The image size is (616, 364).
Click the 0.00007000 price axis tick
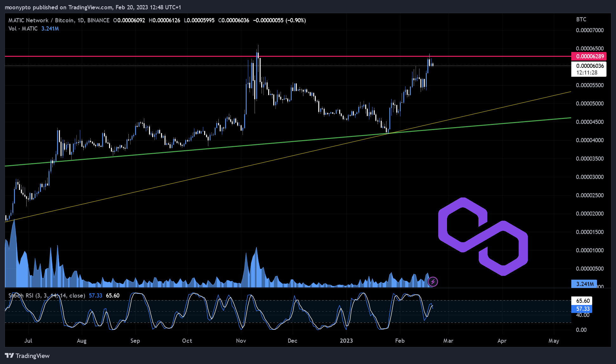click(590, 30)
